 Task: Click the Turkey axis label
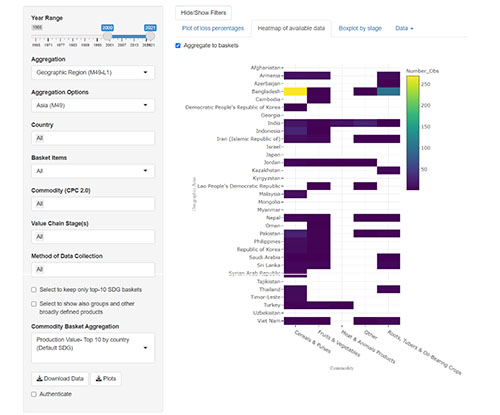[x=272, y=305]
